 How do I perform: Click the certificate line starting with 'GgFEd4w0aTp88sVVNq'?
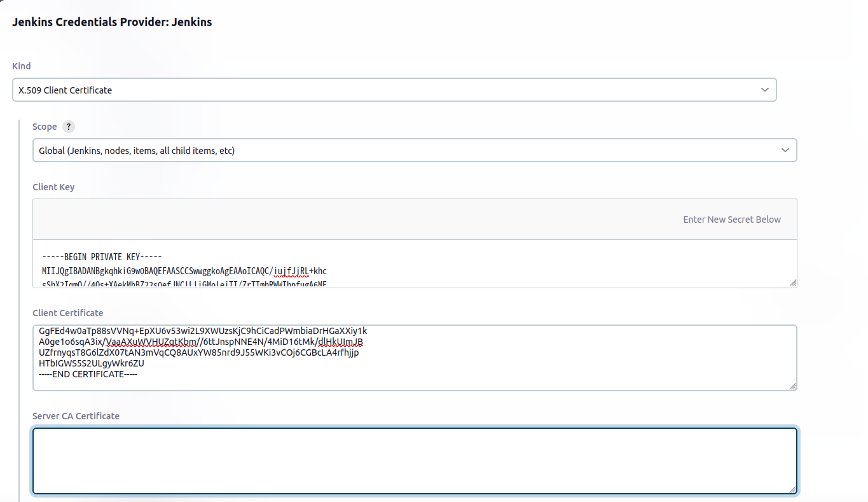click(203, 331)
